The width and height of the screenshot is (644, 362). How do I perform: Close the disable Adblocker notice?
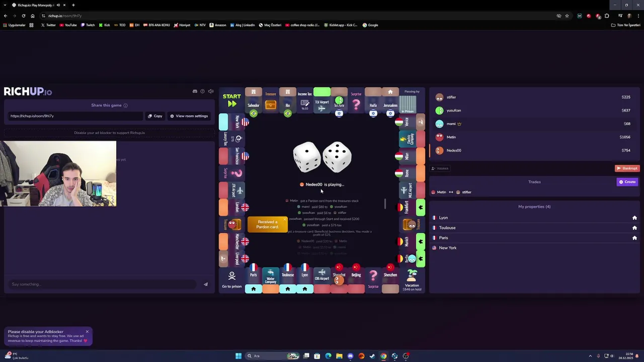click(x=87, y=332)
